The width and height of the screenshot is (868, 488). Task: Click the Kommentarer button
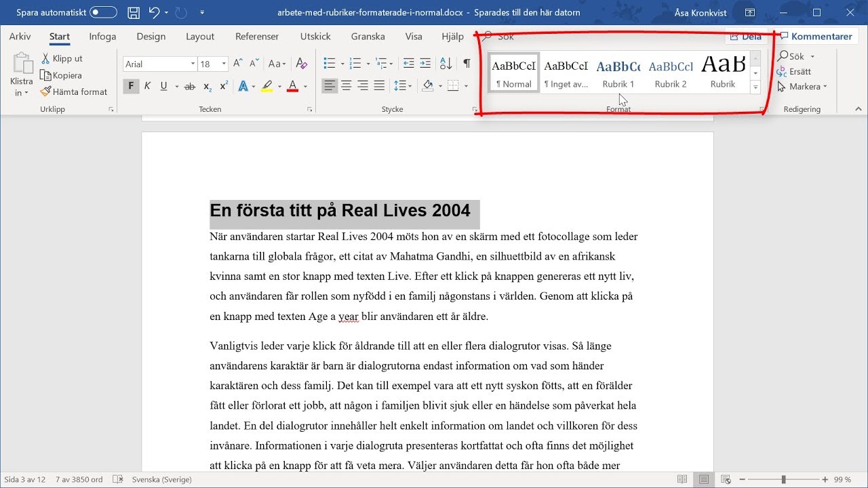click(815, 37)
